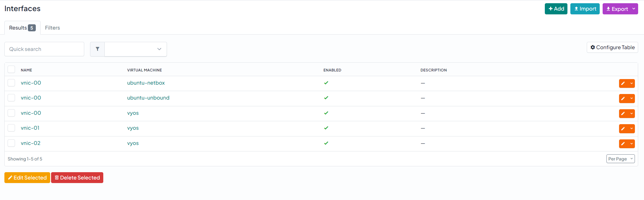This screenshot has width=644, height=200.
Task: Check the box for ubuntu-unbound vnic-00
Action: point(11,98)
